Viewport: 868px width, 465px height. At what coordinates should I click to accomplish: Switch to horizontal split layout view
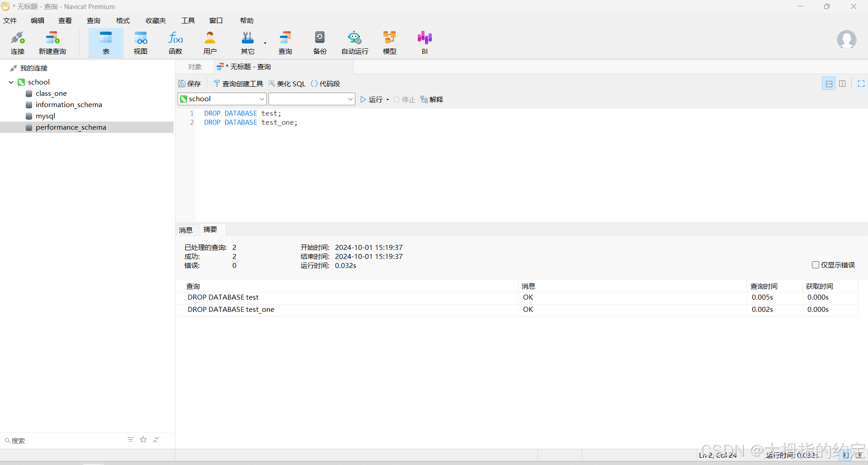click(x=829, y=84)
